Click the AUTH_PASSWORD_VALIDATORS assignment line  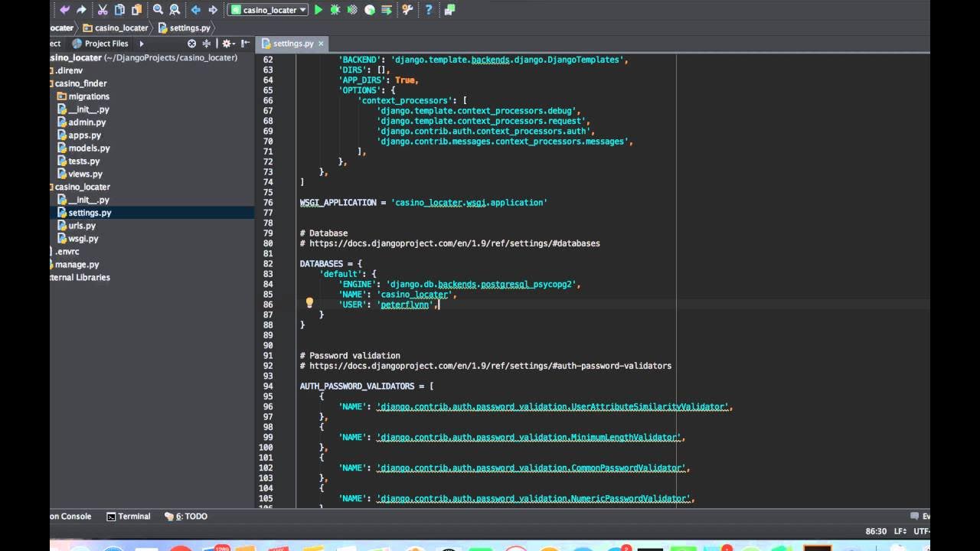(x=367, y=386)
